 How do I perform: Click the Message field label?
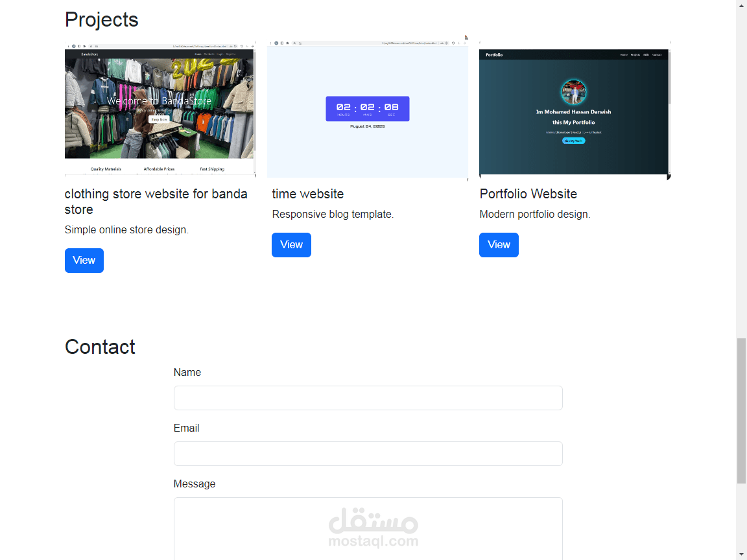(x=195, y=484)
